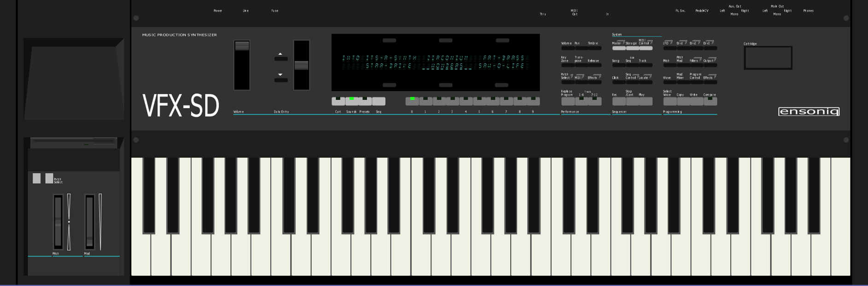Push the Filters button
868x286 pixels.
tap(697, 65)
